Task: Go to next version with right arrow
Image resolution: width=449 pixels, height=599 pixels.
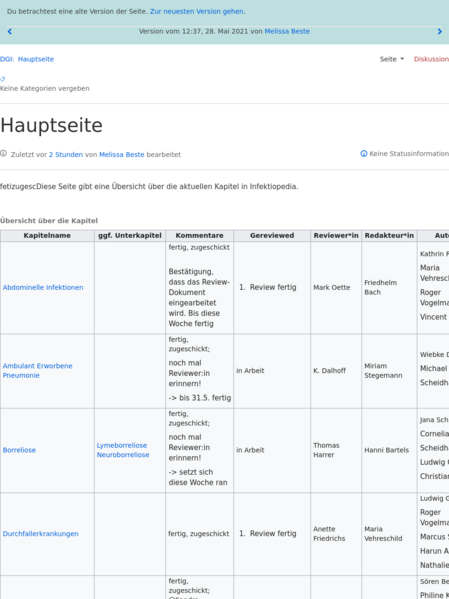Action: coord(439,32)
